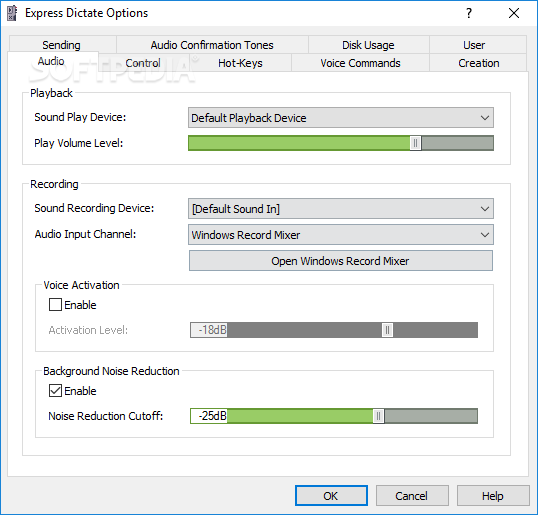
Task: Open the Help button at bottom
Action: tap(493, 495)
